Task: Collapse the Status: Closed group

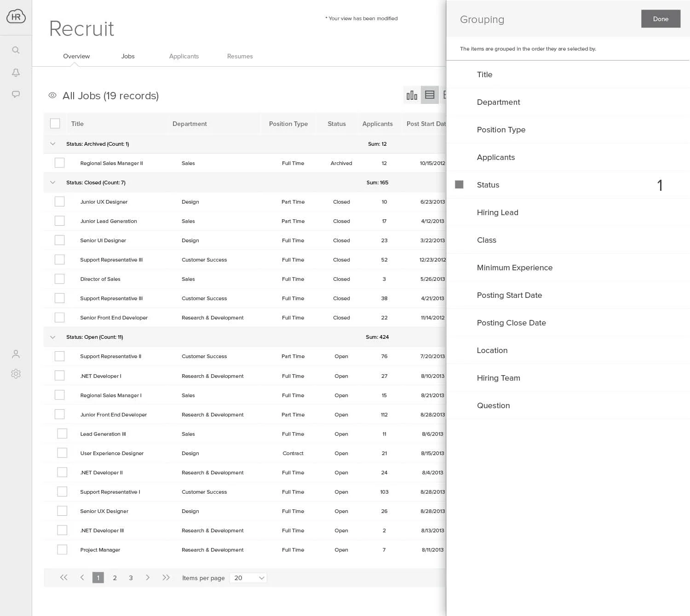Action: click(x=52, y=182)
